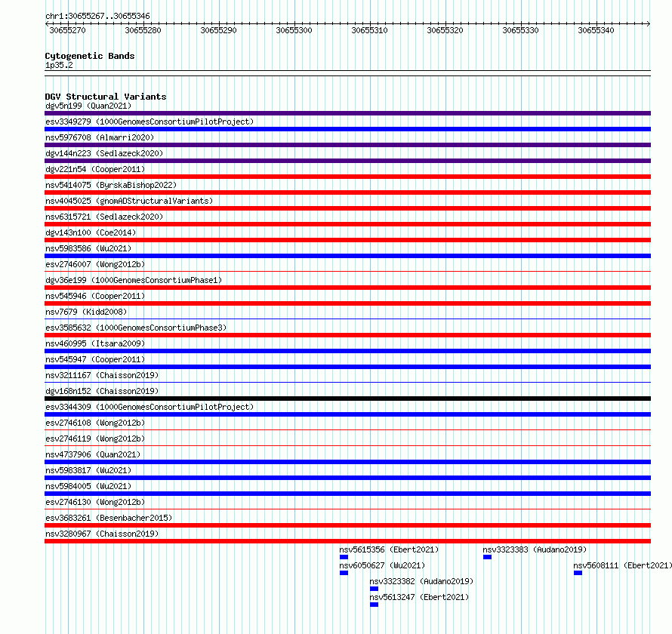Screen dimensions: 672x634
Task: Select the blue esv3349279 feature bar
Action: tap(347, 129)
